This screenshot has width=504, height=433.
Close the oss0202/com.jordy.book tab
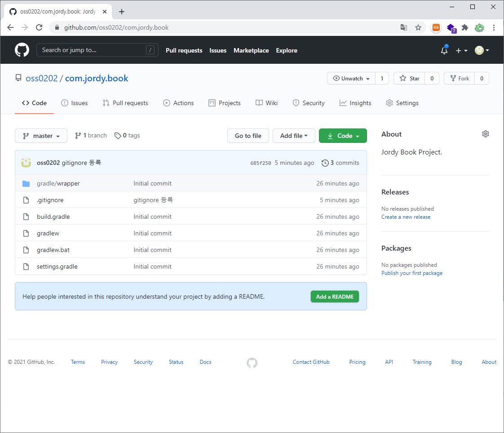(x=105, y=12)
